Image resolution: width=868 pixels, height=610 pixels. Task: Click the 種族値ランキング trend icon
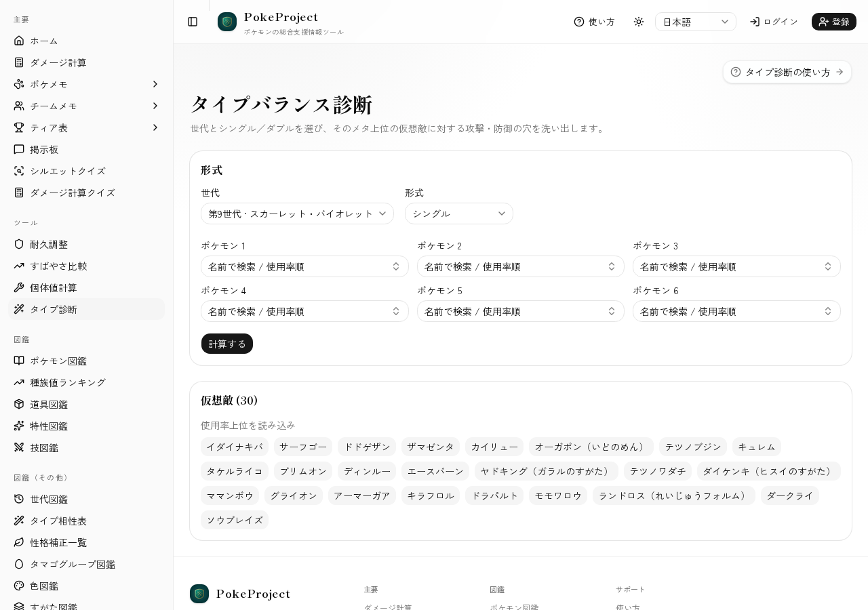pyautogui.click(x=19, y=382)
